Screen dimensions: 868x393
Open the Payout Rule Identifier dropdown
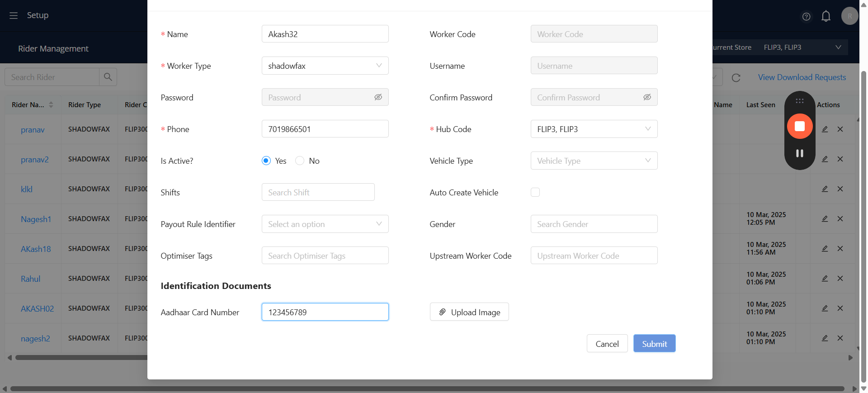tap(325, 224)
